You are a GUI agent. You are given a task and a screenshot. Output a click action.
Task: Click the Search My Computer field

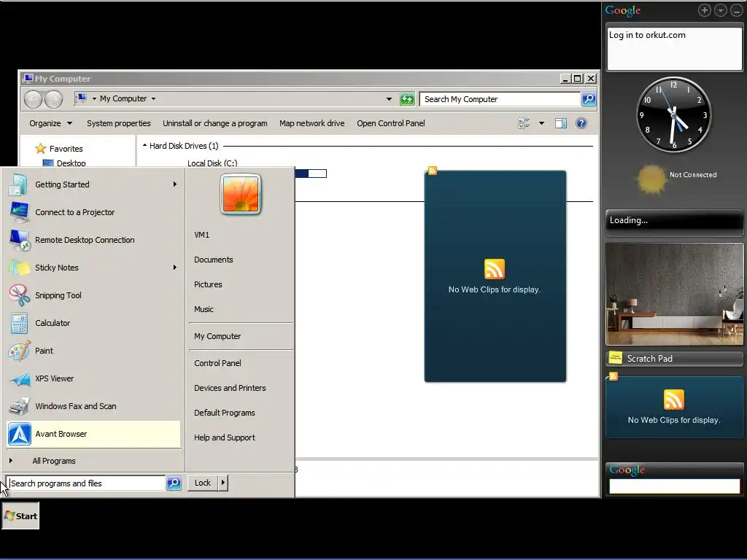[500, 99]
